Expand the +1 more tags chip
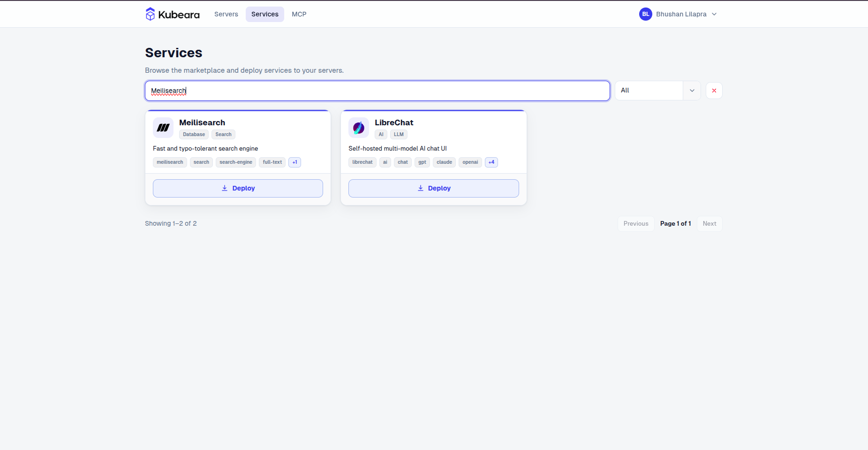The width and height of the screenshot is (868, 450). pyautogui.click(x=295, y=162)
